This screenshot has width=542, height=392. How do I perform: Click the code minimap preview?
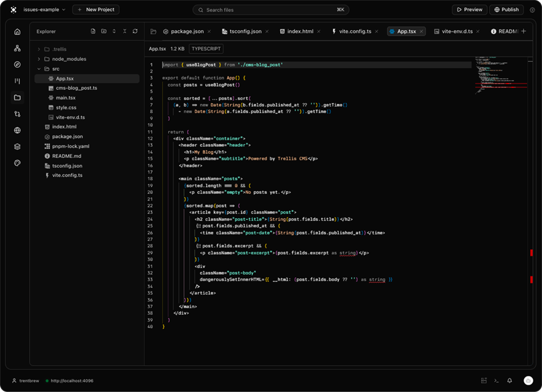pos(500,75)
